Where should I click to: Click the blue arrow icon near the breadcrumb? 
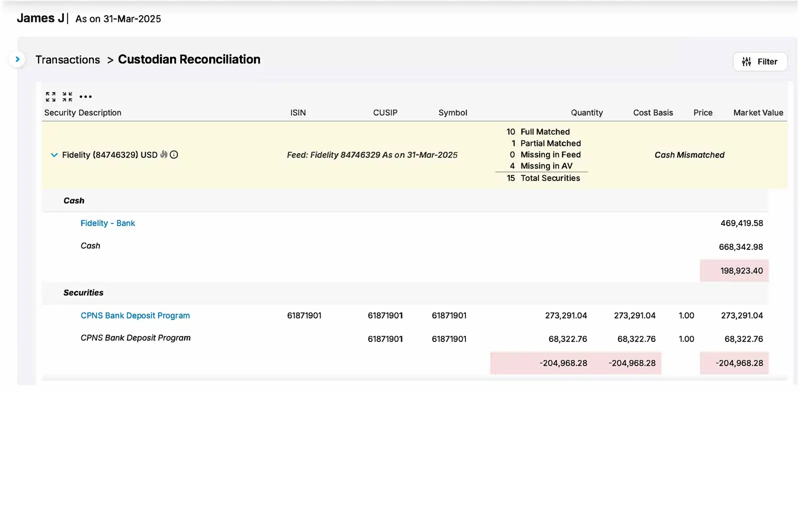[17, 58]
